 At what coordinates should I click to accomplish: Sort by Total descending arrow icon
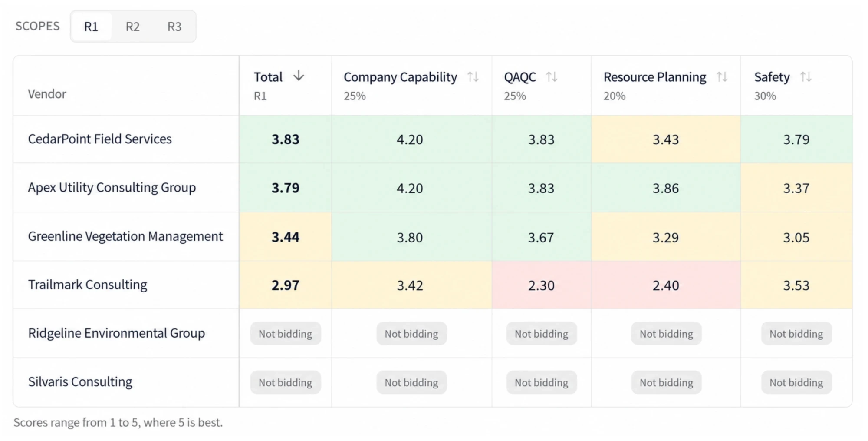[x=299, y=76]
